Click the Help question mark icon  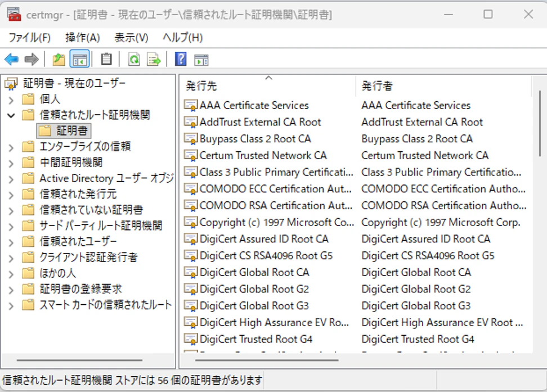(x=181, y=59)
